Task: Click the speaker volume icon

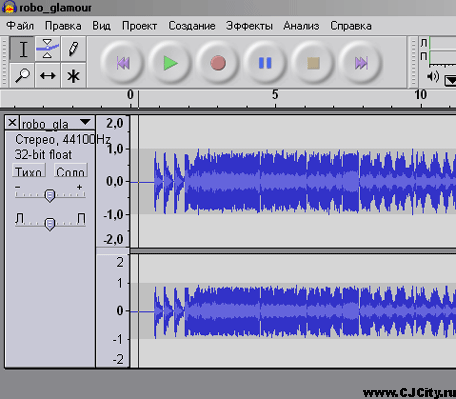Action: (x=433, y=77)
